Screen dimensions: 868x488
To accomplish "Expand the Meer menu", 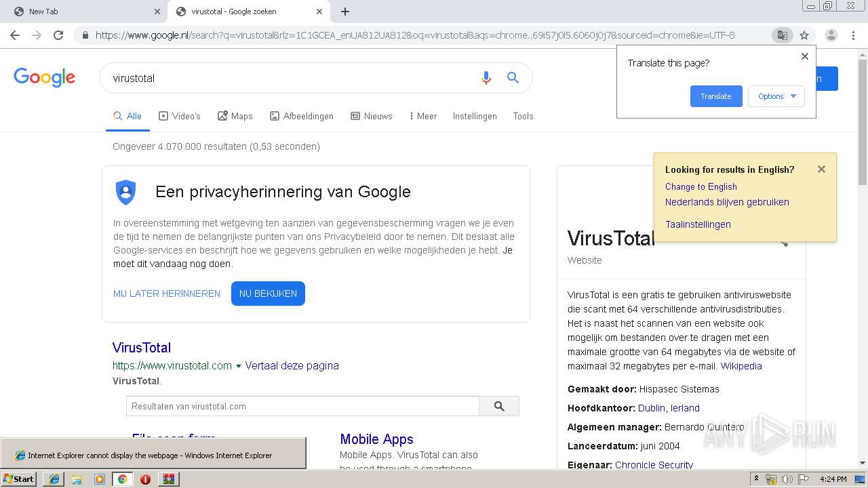I will (x=423, y=116).
